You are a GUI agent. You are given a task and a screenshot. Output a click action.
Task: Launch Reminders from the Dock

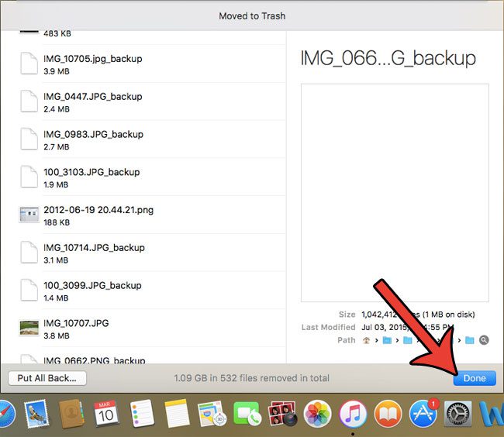click(142, 414)
